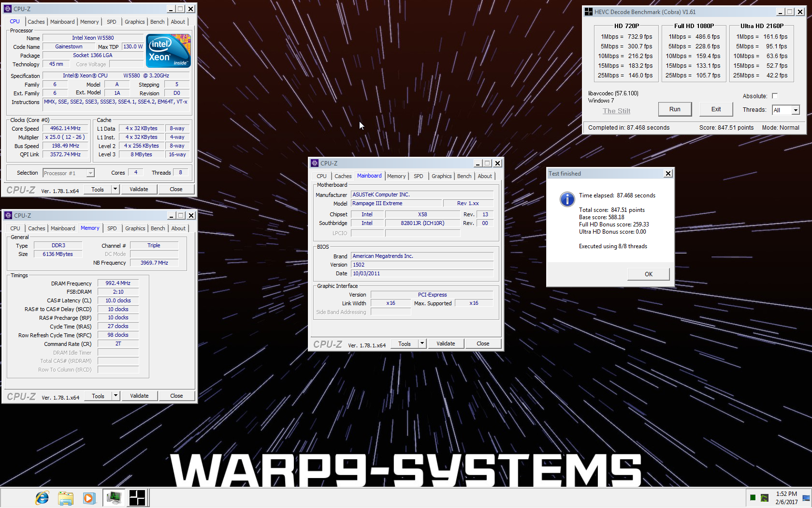Screen dimensions: 812x508
Task: Click the CPU-Z taskbar icon
Action: click(x=114, y=498)
